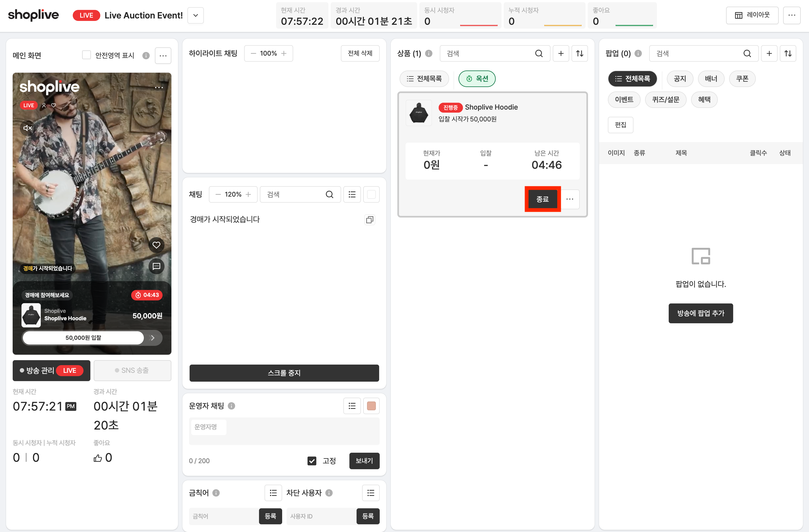Increase highlight chat zoom from 100%
The image size is (809, 532).
(284, 53)
